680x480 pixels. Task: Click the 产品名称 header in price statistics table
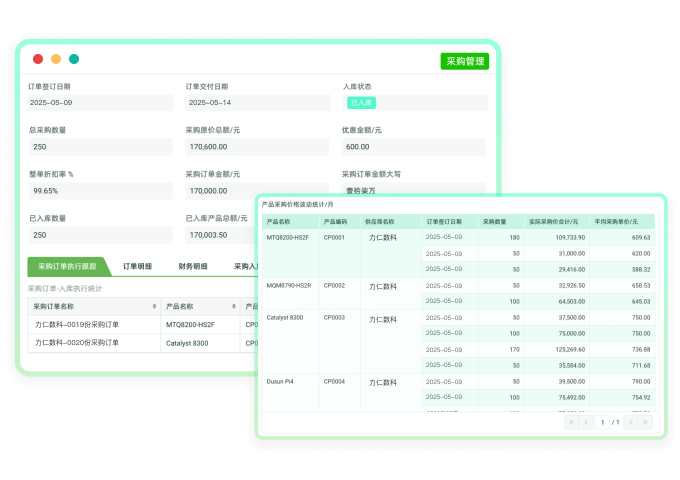278,221
